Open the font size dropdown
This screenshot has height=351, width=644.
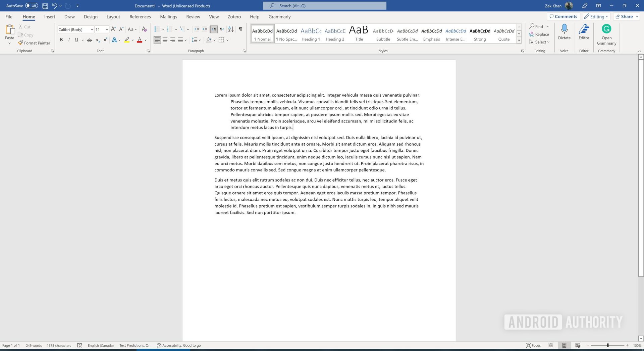107,30
